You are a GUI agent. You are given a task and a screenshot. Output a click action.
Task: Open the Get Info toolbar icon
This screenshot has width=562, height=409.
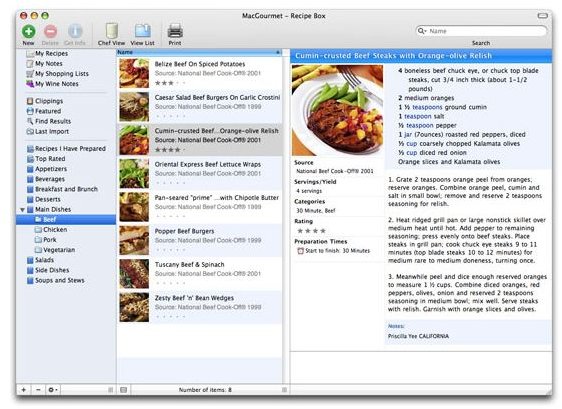tap(75, 31)
